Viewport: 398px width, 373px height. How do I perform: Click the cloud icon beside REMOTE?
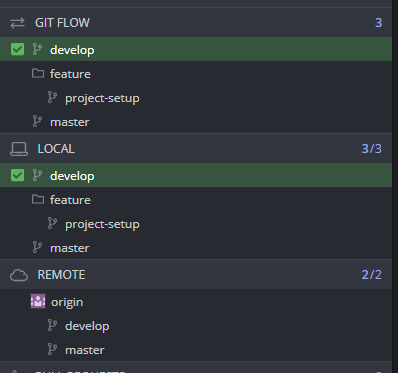pyautogui.click(x=19, y=275)
